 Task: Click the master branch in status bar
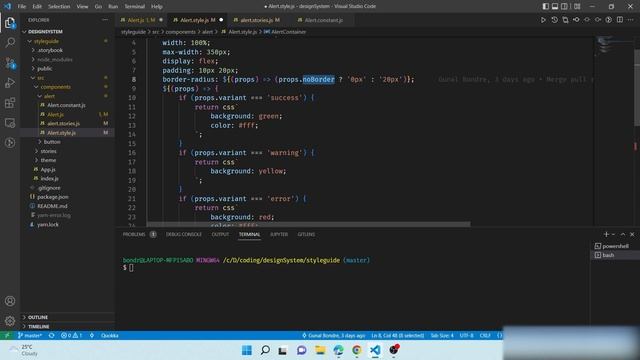[x=30, y=336]
